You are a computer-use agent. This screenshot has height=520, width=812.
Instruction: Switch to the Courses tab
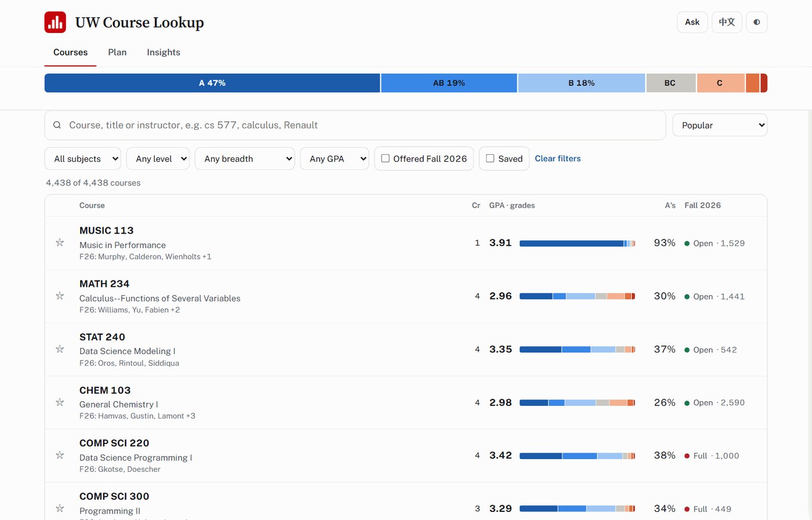[x=70, y=52]
